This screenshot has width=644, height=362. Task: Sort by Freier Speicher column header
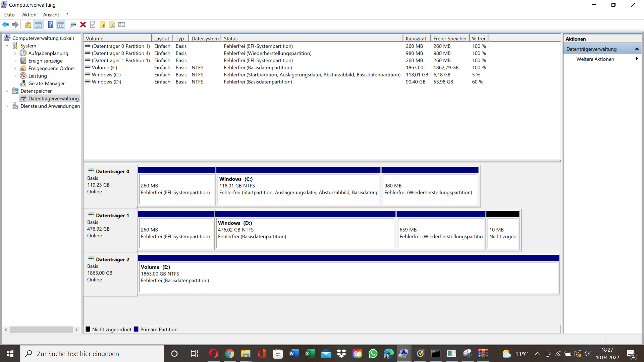[x=450, y=39]
